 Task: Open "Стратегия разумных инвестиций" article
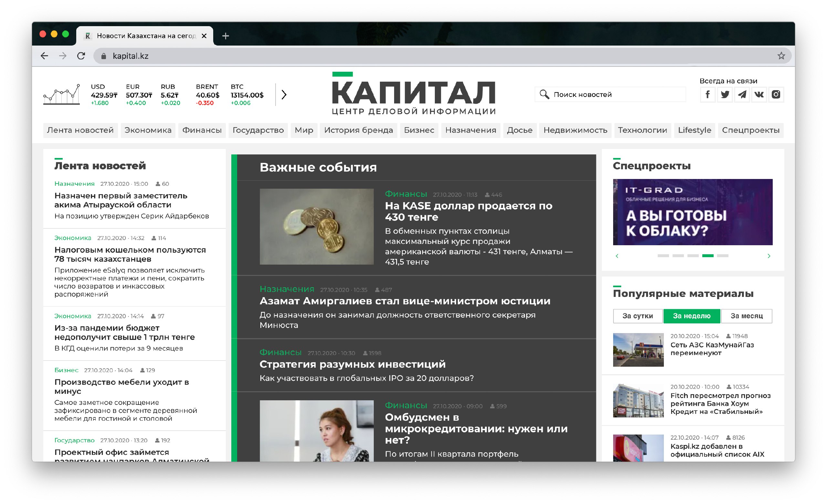point(352,364)
